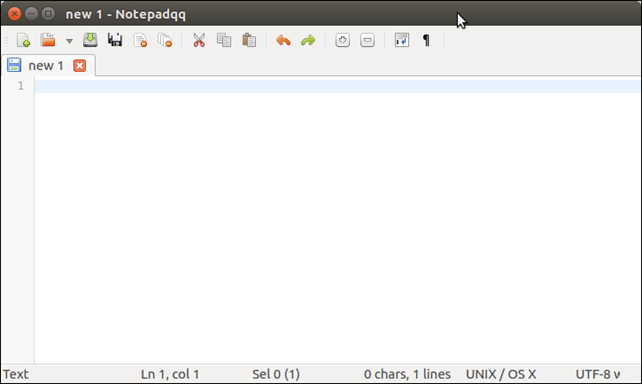Screen dimensions: 642x384
Task: Save the current document
Action: tap(90, 40)
